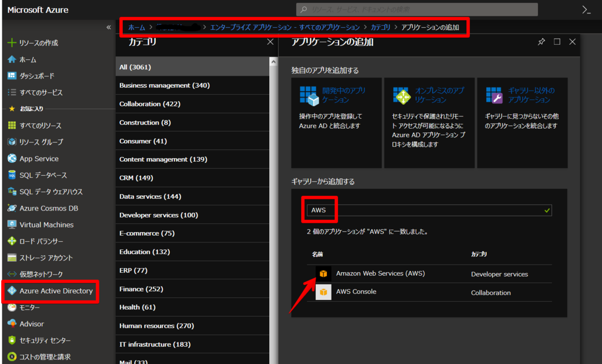
Task: Click the 名前 column header
Action: 317,254
